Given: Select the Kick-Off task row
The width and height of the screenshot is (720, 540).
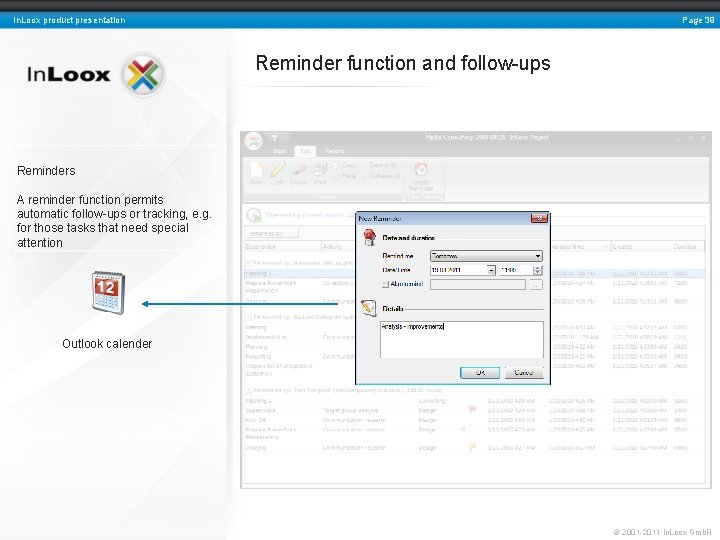Looking at the screenshot, I should 474,420.
